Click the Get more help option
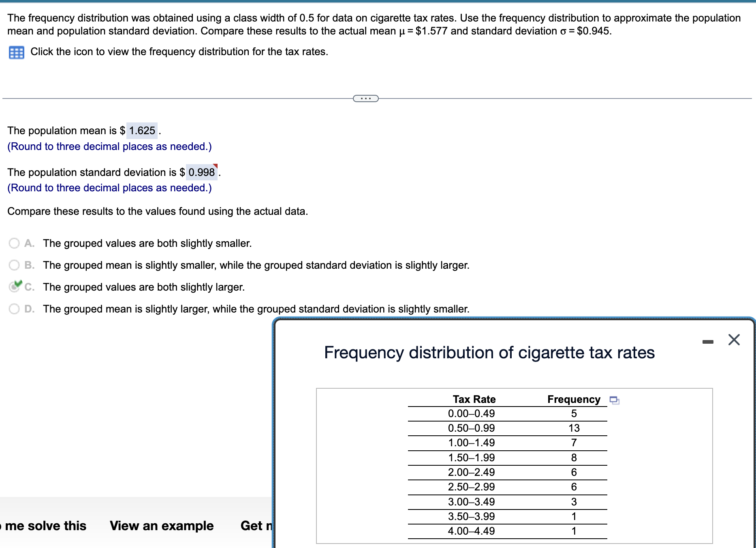The height and width of the screenshot is (548, 756). point(256,526)
